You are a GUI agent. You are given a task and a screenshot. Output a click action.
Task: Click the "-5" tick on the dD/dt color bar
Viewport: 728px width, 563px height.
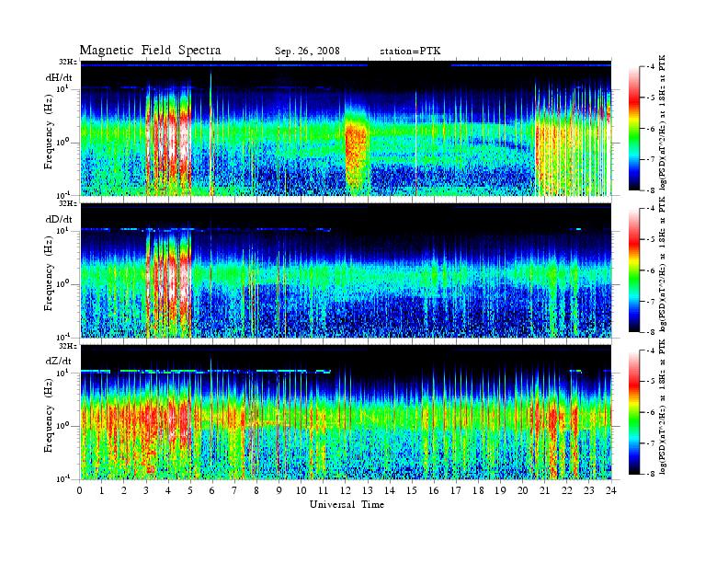[x=651, y=239]
